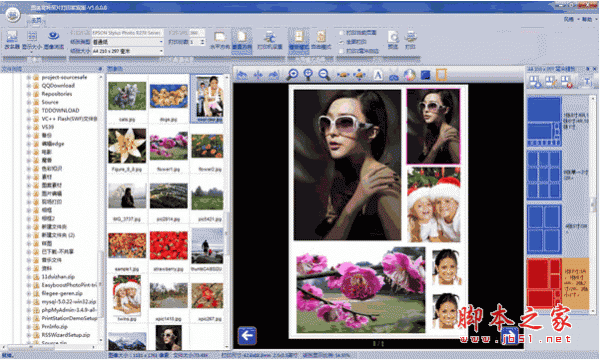600x360 pixels.
Task: Click the add template icon in right panel
Action: [x=535, y=81]
